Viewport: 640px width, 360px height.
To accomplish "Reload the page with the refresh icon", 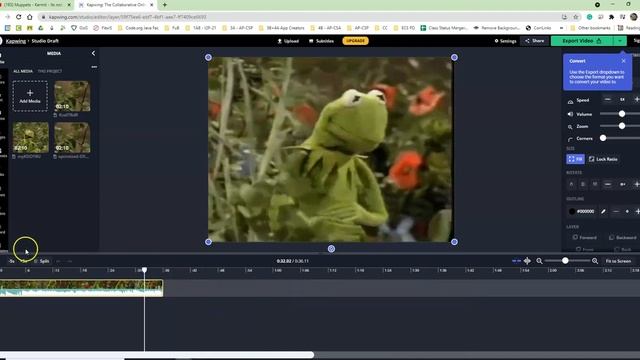I will 18,17.
